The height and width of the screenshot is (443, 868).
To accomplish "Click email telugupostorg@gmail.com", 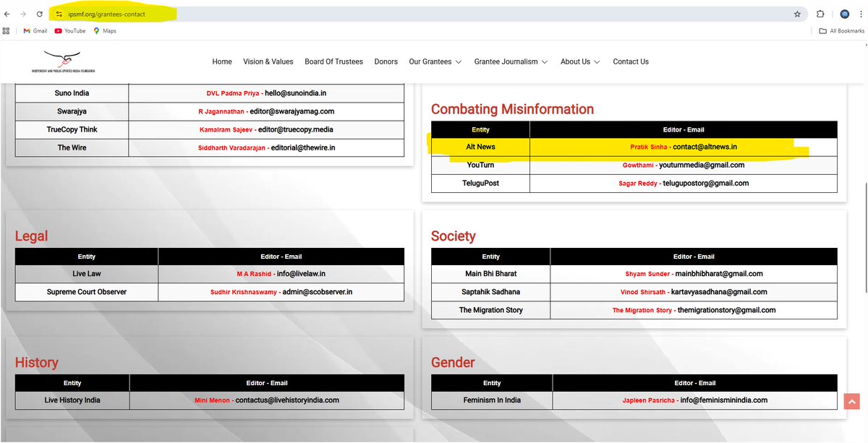I will (706, 183).
